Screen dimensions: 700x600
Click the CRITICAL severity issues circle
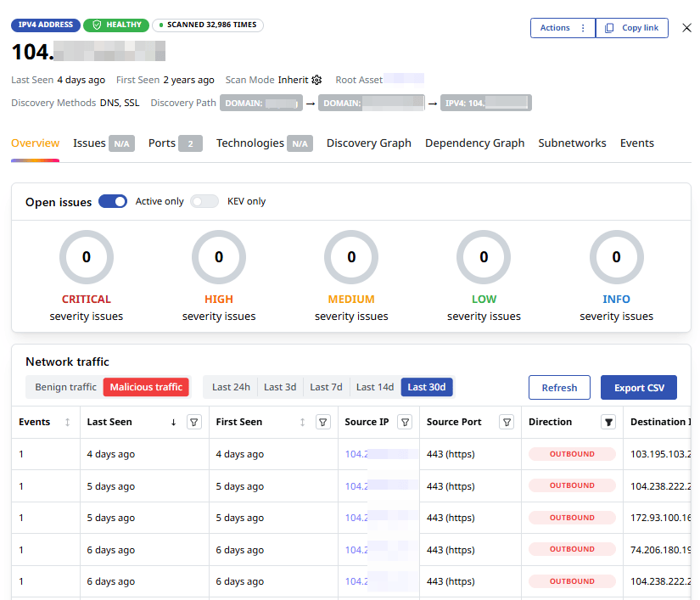click(87, 257)
